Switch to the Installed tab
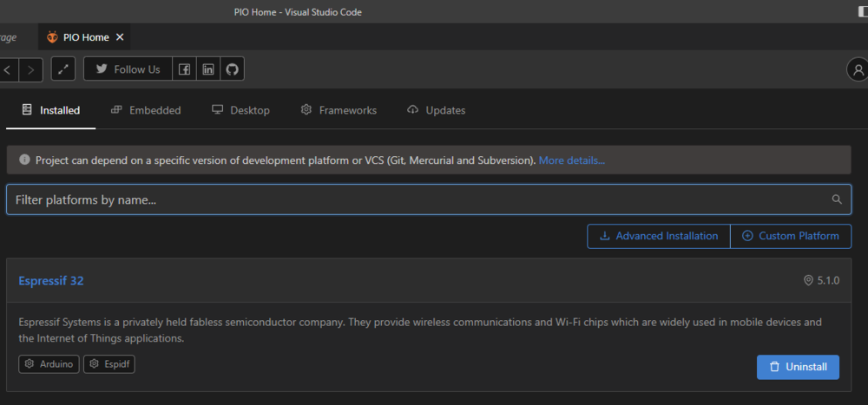Viewport: 868px width, 405px height. point(51,110)
